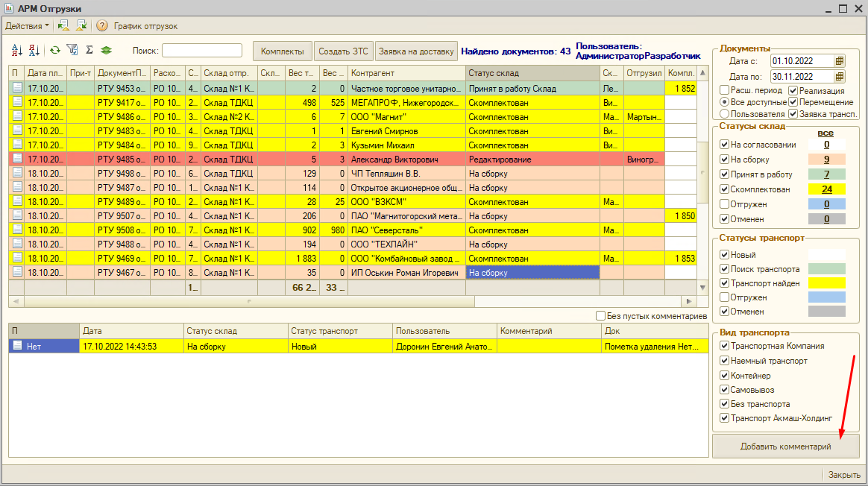Click the green Принят в работу count 7
The image size is (868, 486).
tap(826, 174)
